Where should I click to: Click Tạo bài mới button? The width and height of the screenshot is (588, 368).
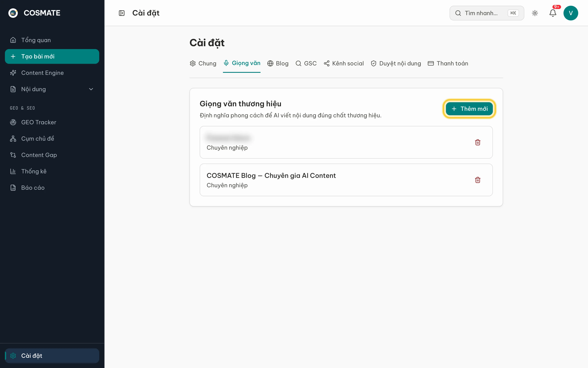pyautogui.click(x=52, y=56)
